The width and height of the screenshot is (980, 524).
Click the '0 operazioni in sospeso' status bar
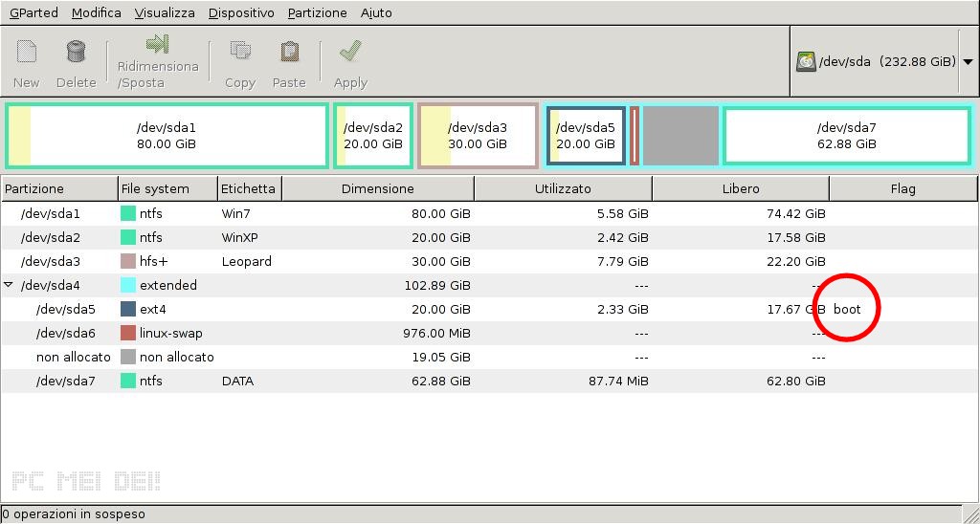click(x=480, y=514)
